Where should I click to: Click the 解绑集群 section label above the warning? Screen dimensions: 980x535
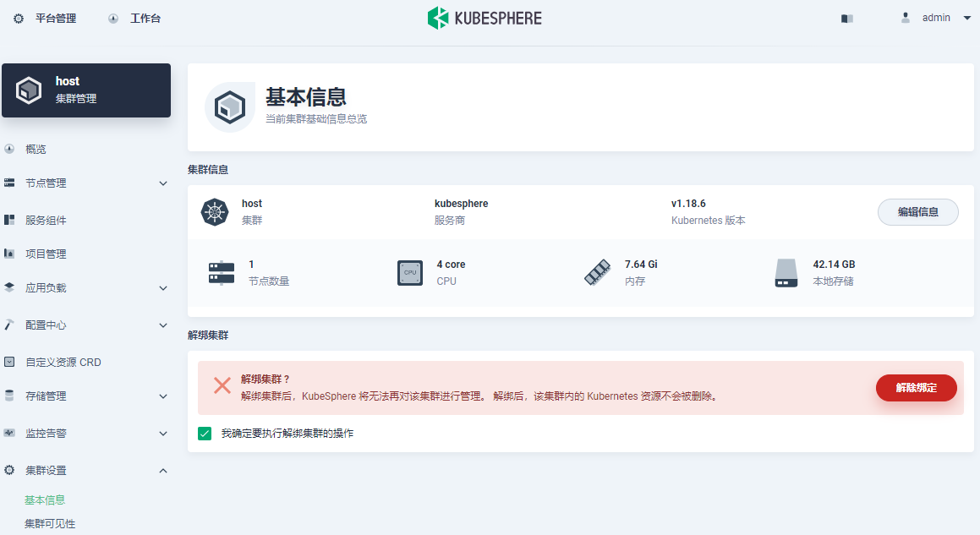(208, 335)
